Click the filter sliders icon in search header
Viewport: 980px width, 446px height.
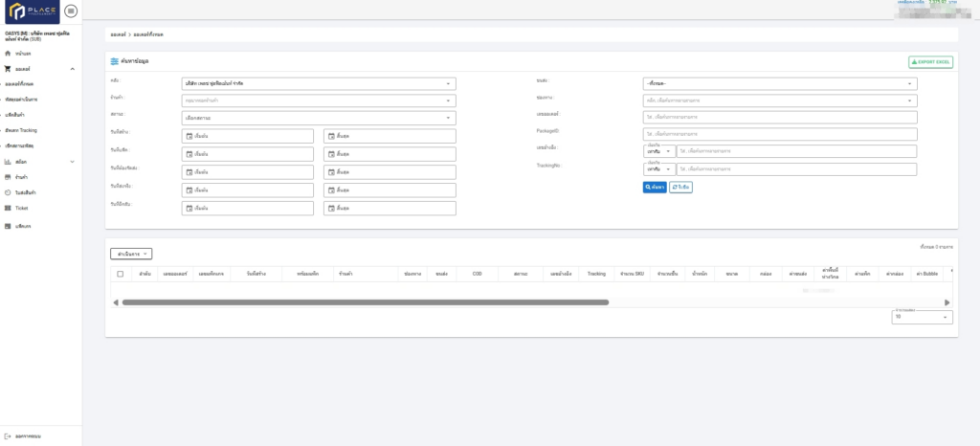click(x=115, y=61)
